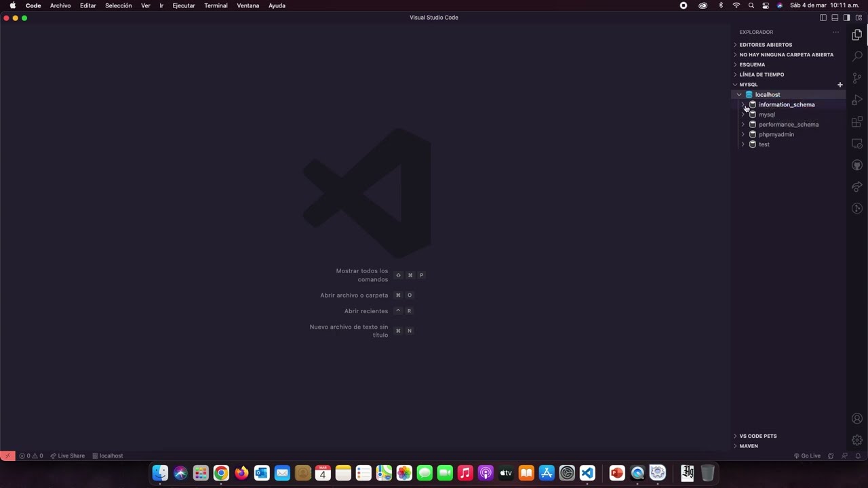The image size is (868, 488).
Task: Open the Ejecutar menu
Action: (184, 5)
